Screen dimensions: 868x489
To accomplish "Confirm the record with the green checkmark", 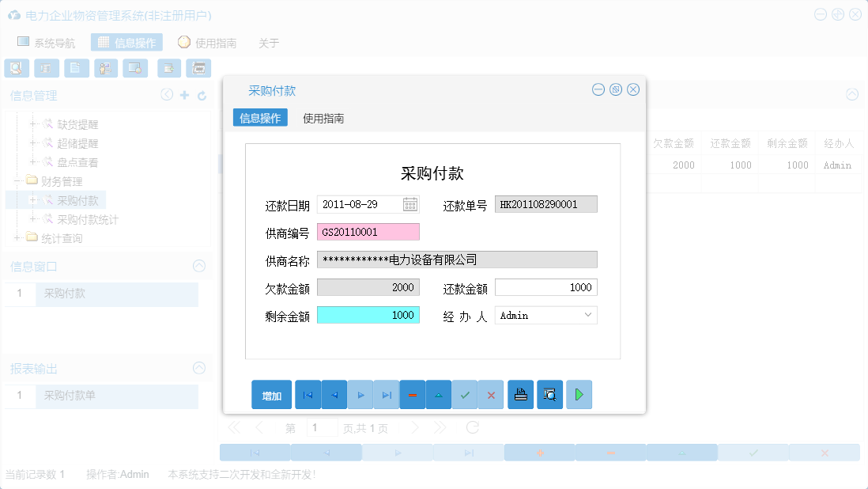I will coord(465,394).
